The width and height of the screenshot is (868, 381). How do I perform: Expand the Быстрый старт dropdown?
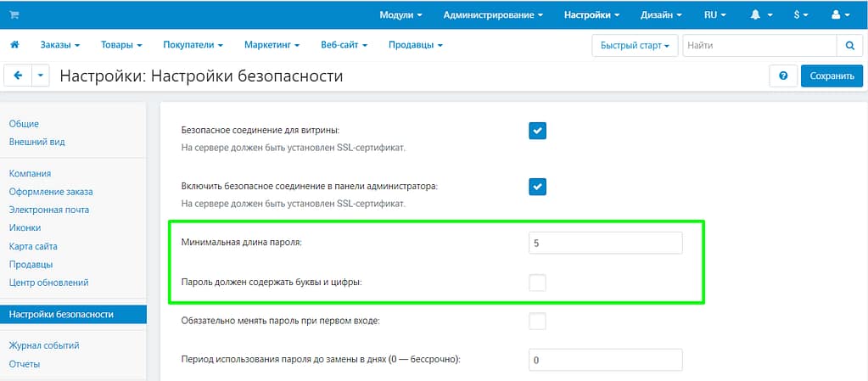[x=634, y=45]
